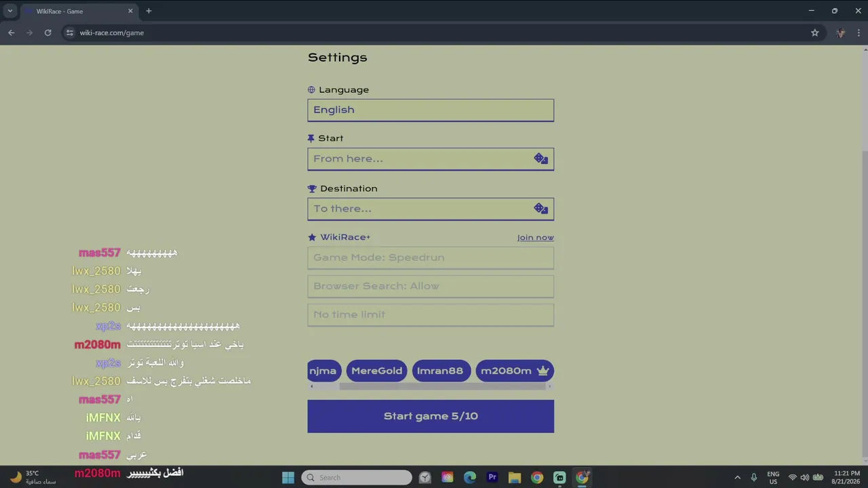The height and width of the screenshot is (488, 868).
Task: Click the Start game 5/10 button
Action: pos(431,416)
